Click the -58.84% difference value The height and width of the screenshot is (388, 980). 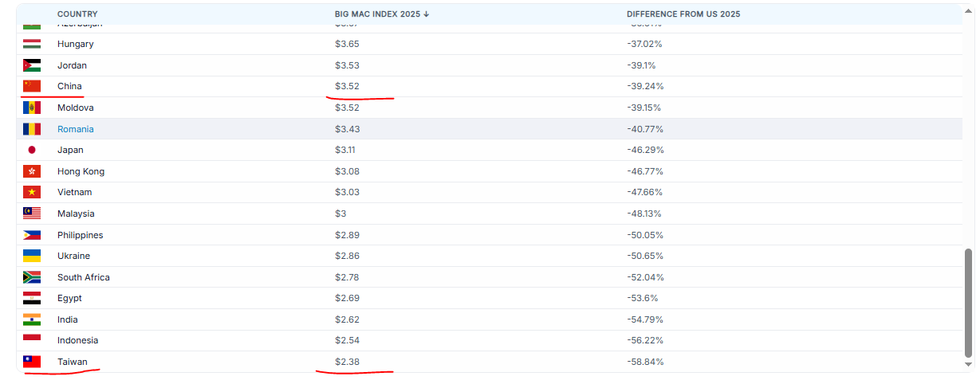pyautogui.click(x=645, y=362)
